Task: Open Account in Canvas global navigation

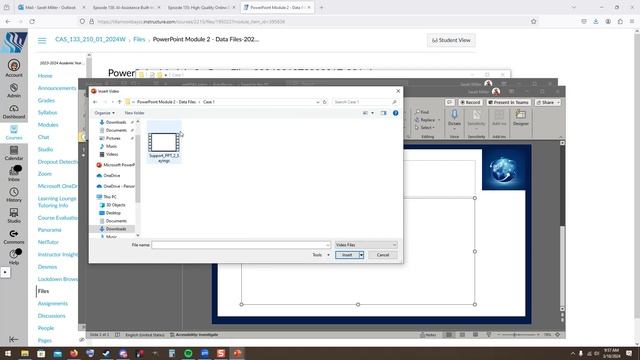Action: click(x=14, y=68)
